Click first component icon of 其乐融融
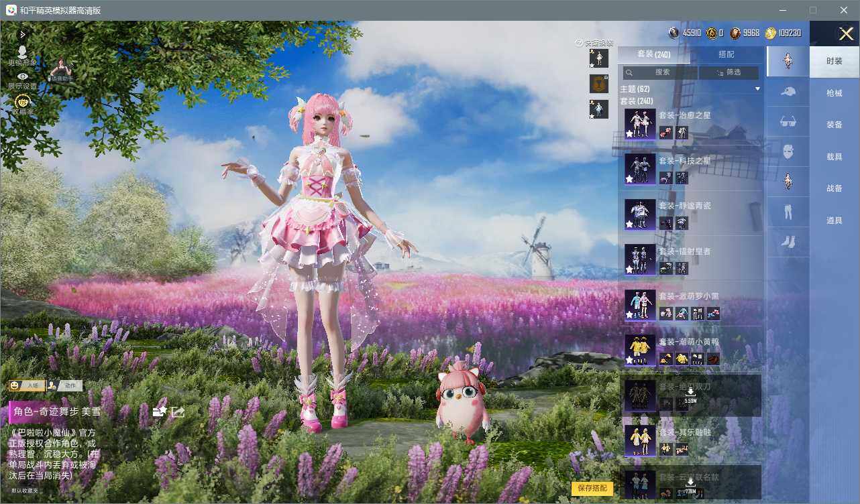This screenshot has height=504, width=860. [665, 449]
